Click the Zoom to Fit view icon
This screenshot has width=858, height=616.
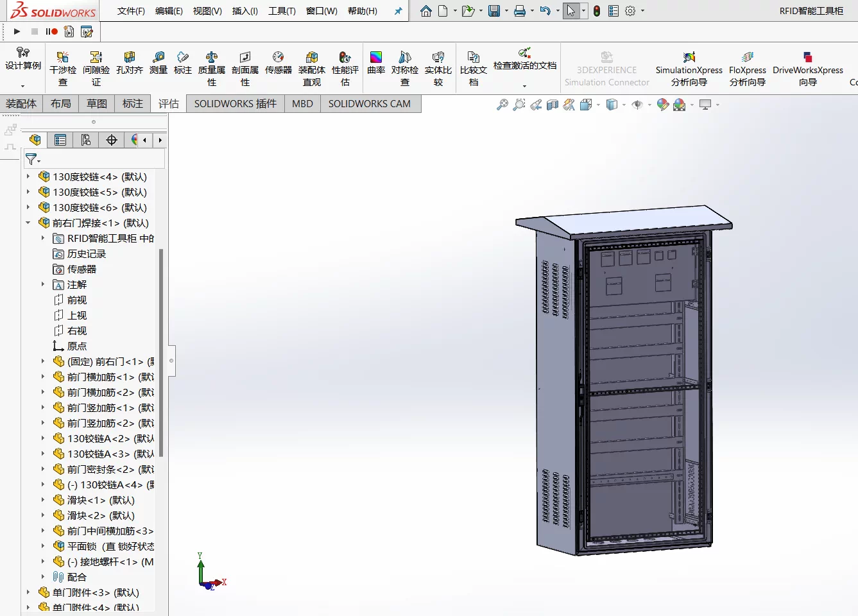point(502,105)
